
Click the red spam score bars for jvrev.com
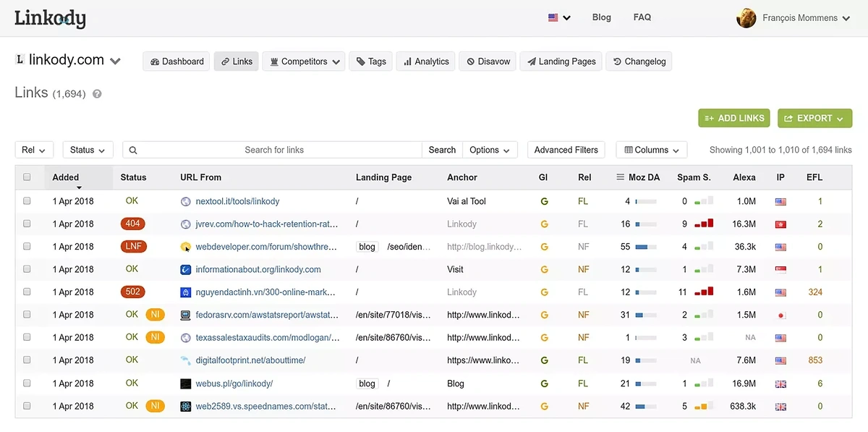(704, 224)
